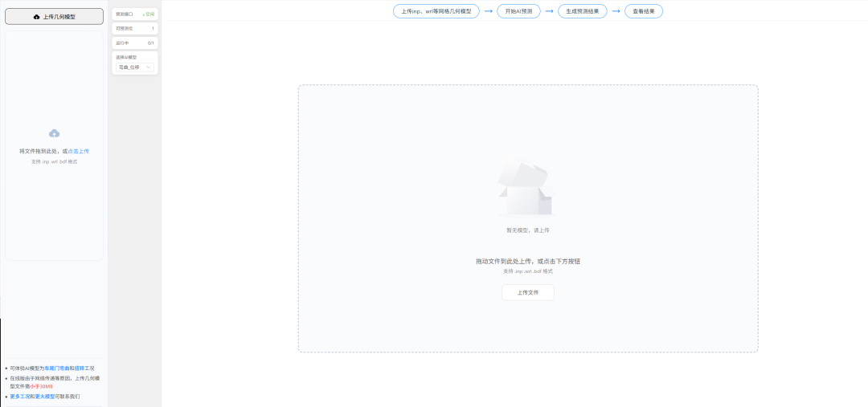
Task: Click the cloud icon on 上传几何模型 button
Action: (x=36, y=17)
